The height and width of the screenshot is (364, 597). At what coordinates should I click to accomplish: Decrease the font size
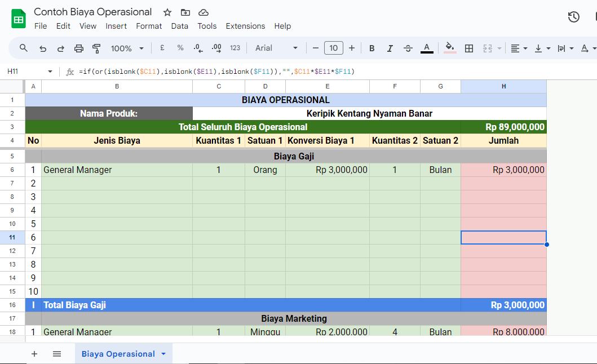pos(315,48)
